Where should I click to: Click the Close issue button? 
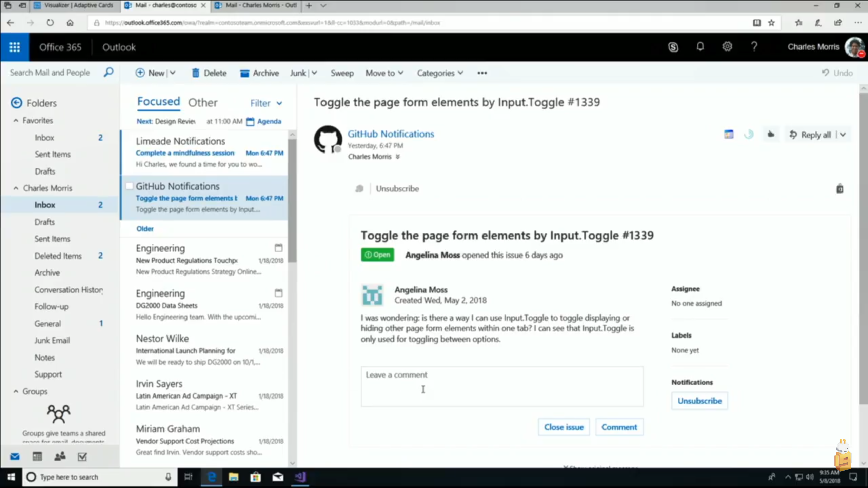[564, 427]
